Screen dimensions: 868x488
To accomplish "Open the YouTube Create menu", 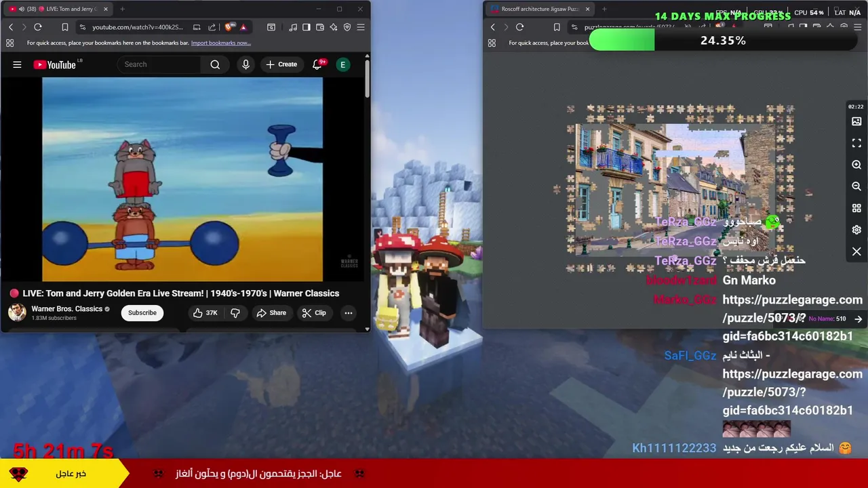I will 281,64.
